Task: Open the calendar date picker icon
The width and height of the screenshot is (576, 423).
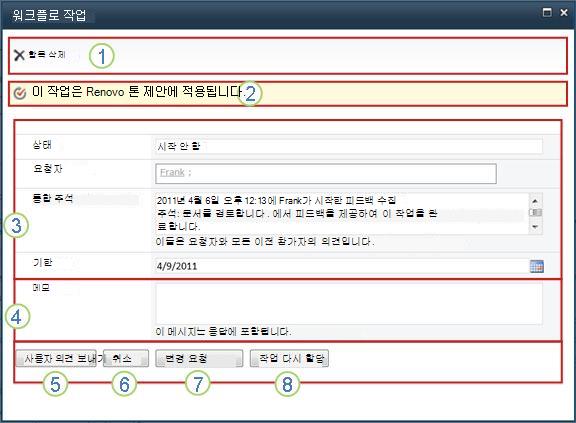Action: (x=537, y=266)
